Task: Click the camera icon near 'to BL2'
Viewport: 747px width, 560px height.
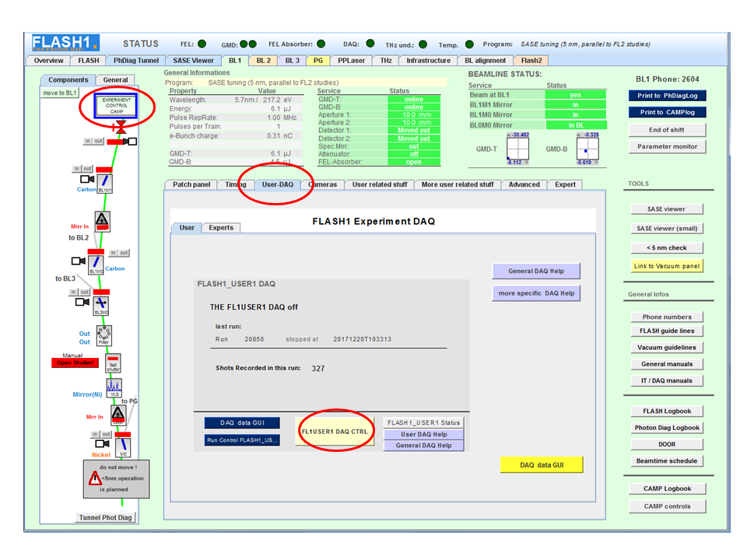Action: point(77,261)
